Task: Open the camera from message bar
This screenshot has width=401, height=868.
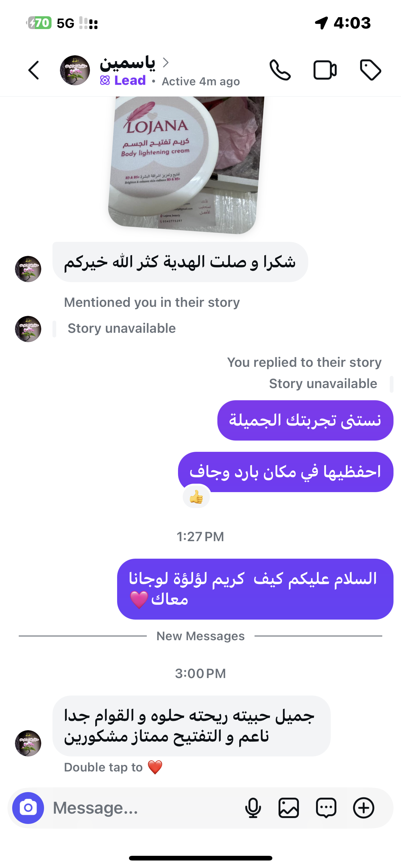Action: click(x=28, y=808)
